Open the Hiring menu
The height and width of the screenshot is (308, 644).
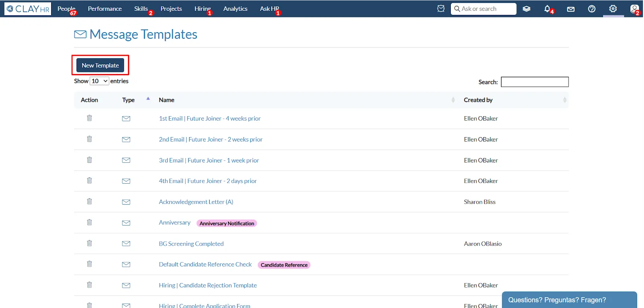tap(202, 9)
